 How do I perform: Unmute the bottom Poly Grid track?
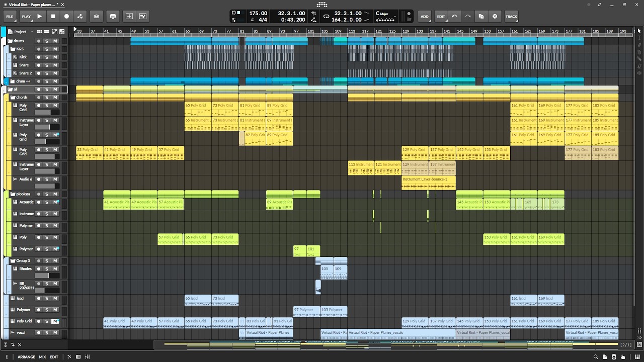[55, 321]
